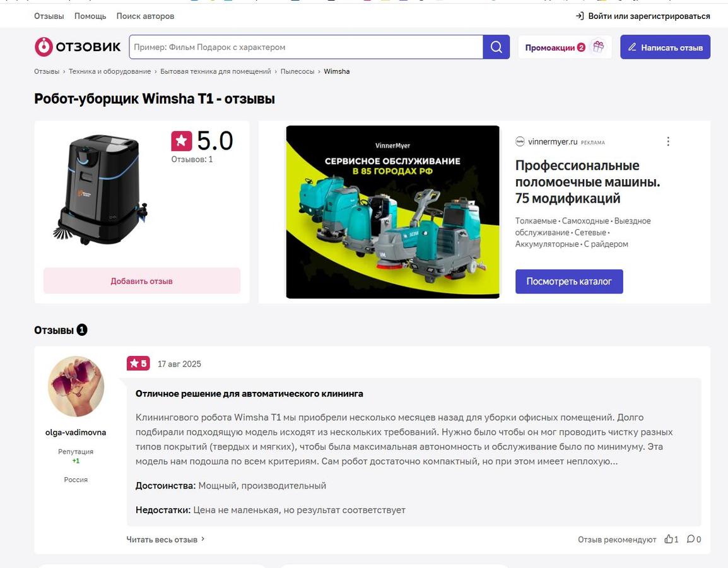Open the ad three-dot options menu
The height and width of the screenshot is (568, 728).
668,141
